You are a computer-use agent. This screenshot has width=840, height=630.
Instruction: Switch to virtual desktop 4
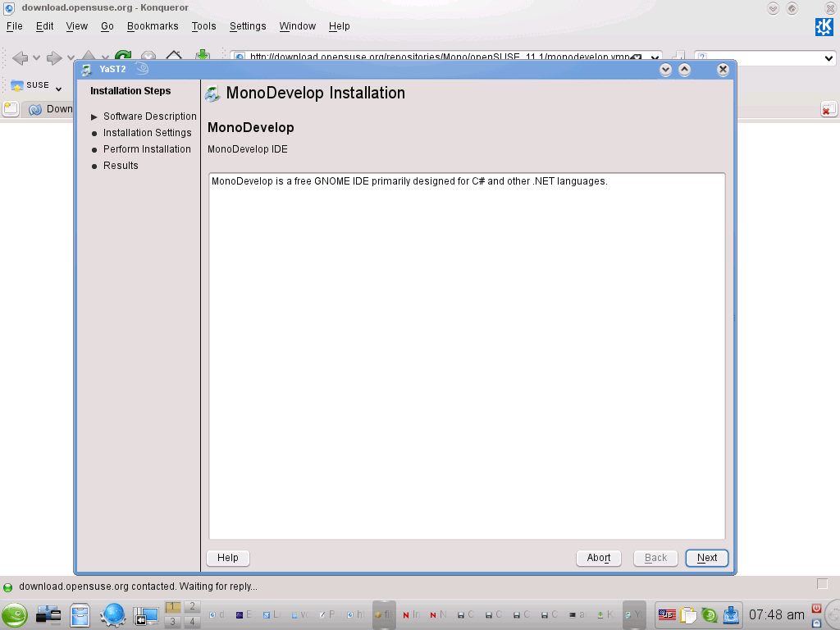coord(192,622)
